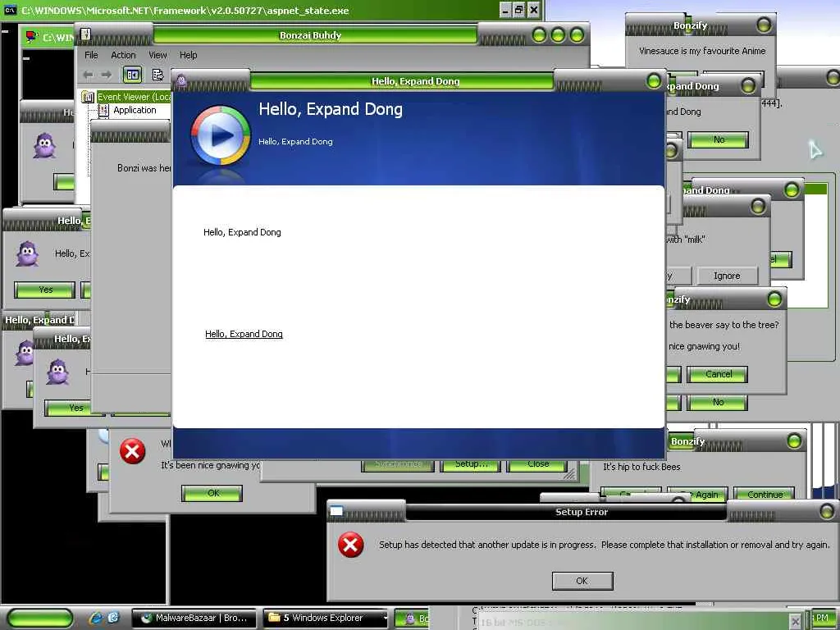The width and height of the screenshot is (840, 630).
Task: Open the View menu in Bonzai Buhdy window
Action: [157, 55]
